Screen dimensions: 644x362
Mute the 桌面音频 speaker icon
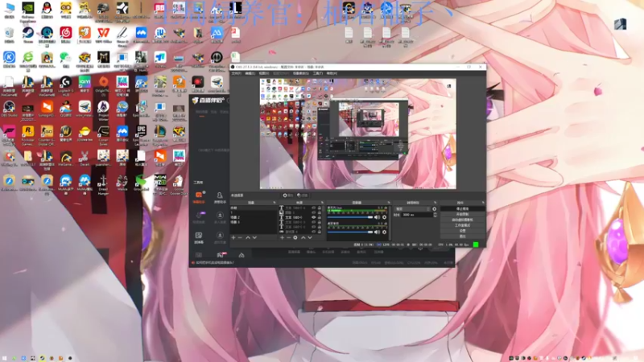pos(377,232)
